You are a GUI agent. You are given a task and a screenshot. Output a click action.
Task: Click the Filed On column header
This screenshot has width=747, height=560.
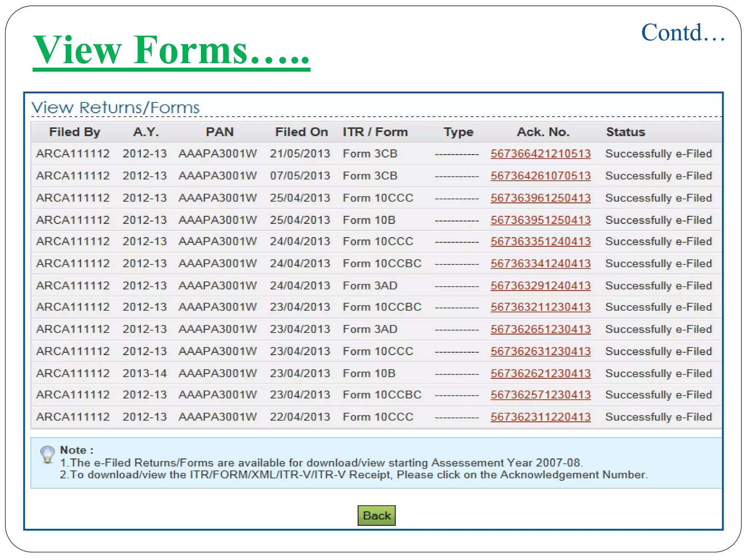pyautogui.click(x=302, y=132)
